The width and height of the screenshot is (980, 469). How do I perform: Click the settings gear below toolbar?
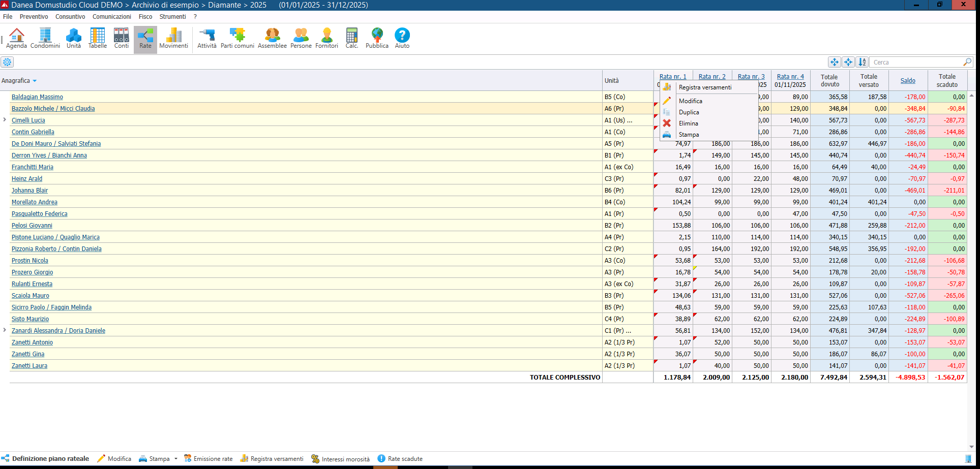tap(7, 62)
